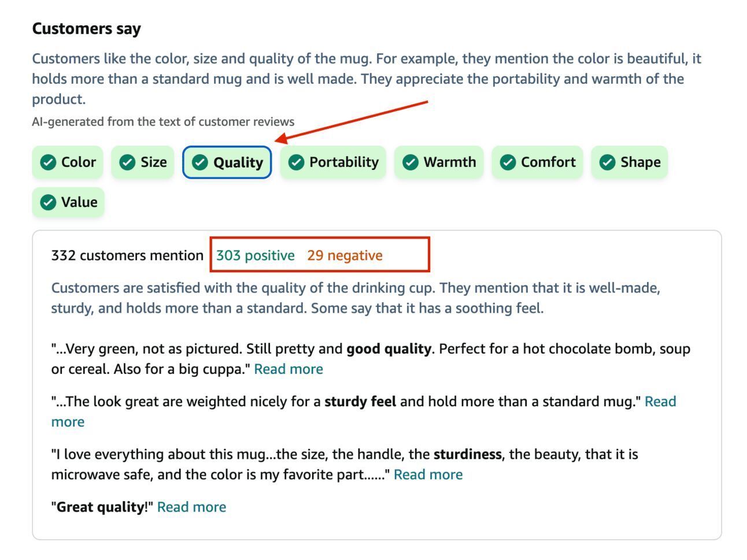Click the checkmark icon on Portability chip
The width and height of the screenshot is (747, 560).
tap(296, 162)
